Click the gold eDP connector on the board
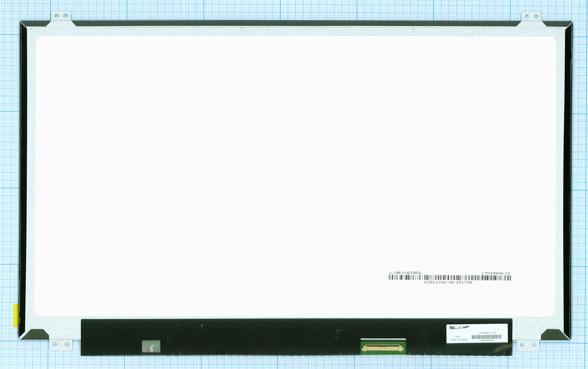 click(x=383, y=348)
